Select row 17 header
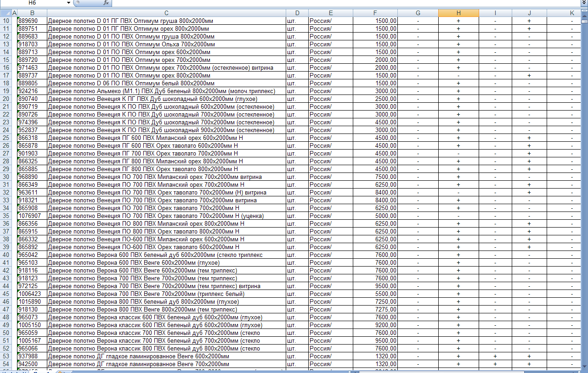 point(6,75)
